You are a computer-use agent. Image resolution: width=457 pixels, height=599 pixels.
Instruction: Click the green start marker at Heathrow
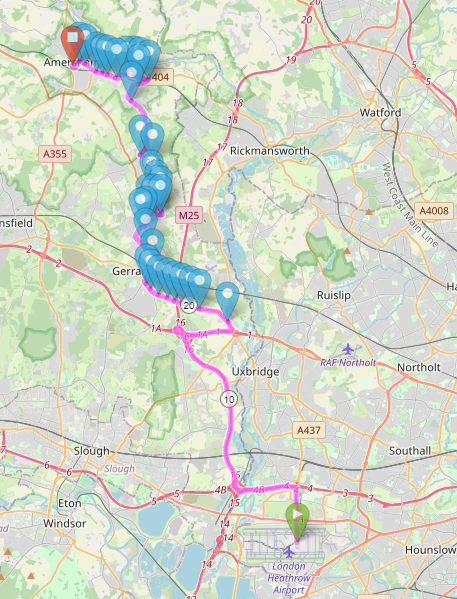pos(297,521)
